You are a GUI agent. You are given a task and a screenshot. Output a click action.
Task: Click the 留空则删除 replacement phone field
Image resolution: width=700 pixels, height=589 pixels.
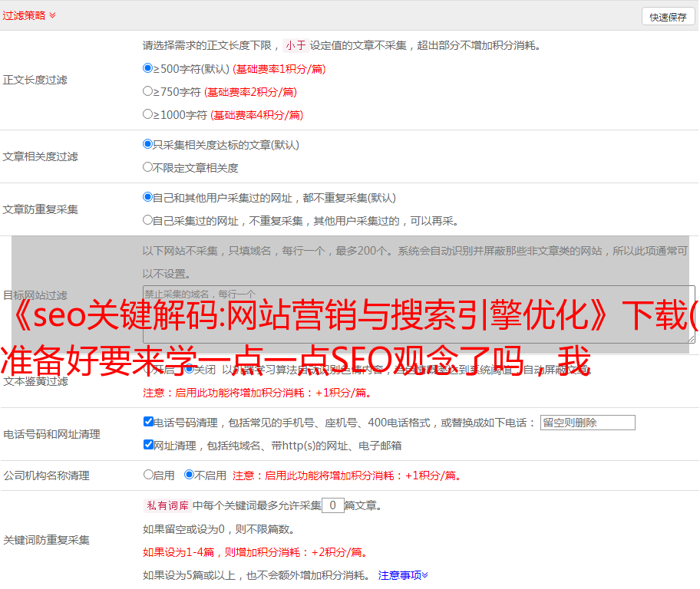[x=587, y=423]
